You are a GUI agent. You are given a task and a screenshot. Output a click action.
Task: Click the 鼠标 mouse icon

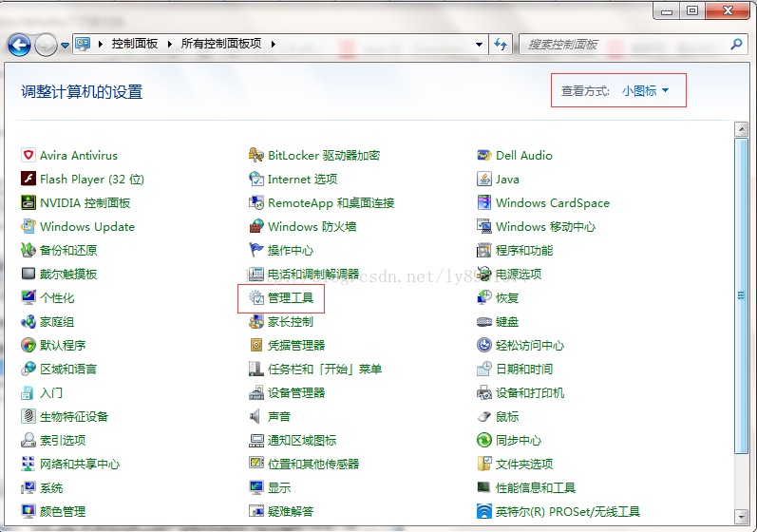[x=484, y=417]
